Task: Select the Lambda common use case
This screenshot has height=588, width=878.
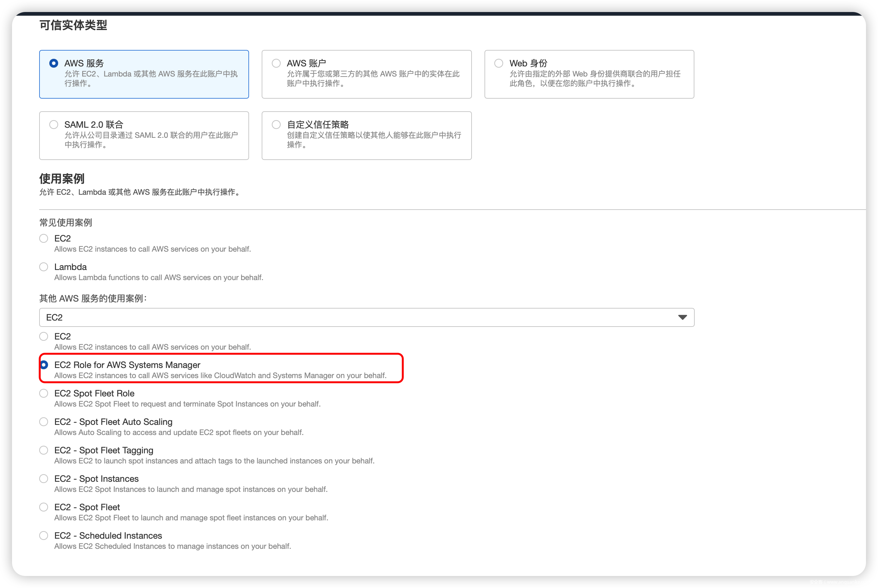Action: (44, 267)
